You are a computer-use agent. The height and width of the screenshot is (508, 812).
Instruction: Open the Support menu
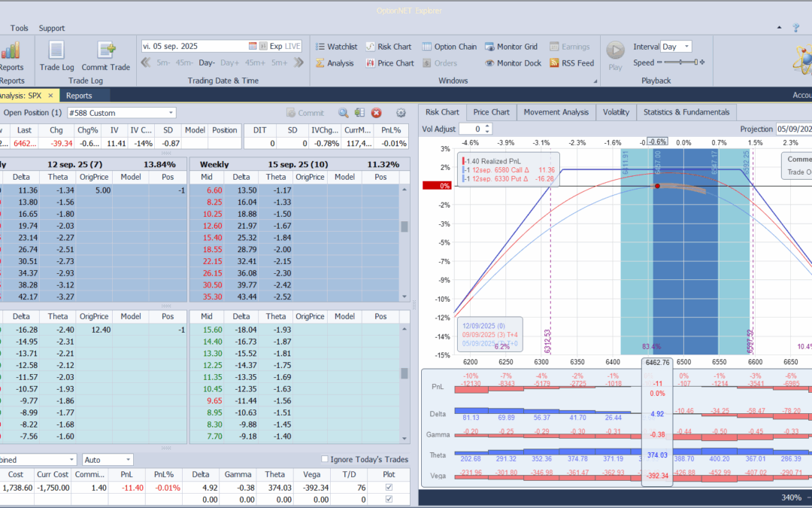pyautogui.click(x=52, y=28)
